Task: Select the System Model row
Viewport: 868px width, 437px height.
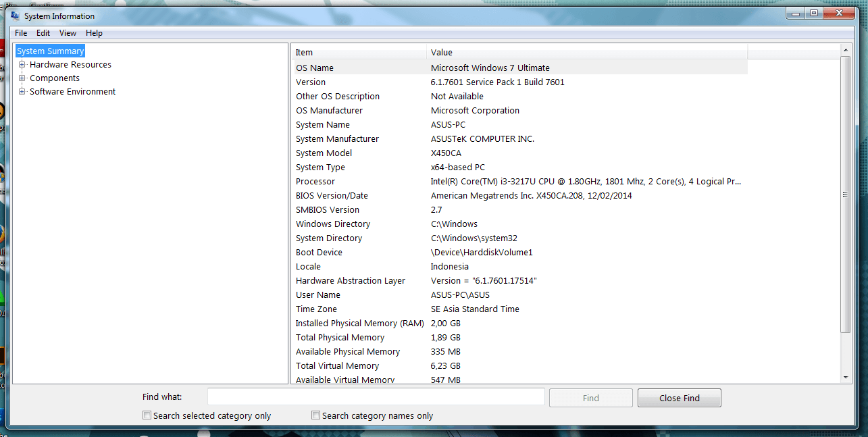Action: (x=519, y=153)
